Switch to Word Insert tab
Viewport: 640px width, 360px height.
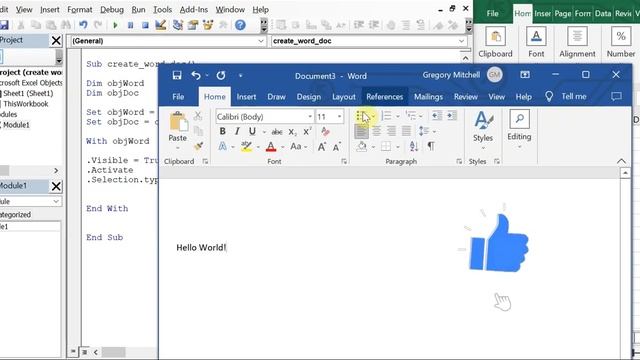click(246, 97)
